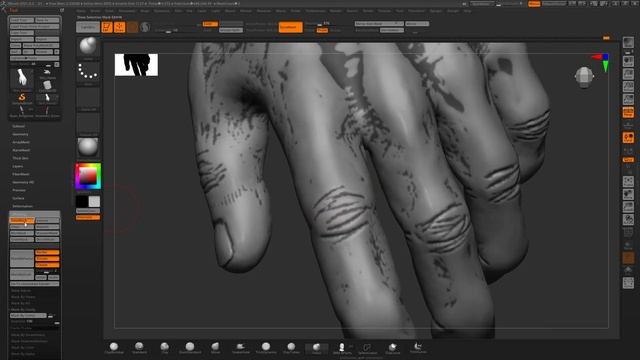This screenshot has width=640, height=360.
Task: Toggle the orange ViewMask button
Action: coord(22,220)
